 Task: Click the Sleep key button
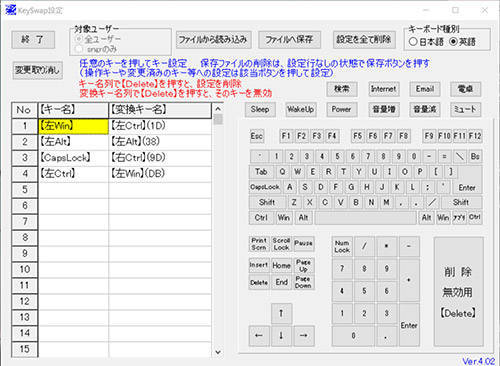point(260,109)
